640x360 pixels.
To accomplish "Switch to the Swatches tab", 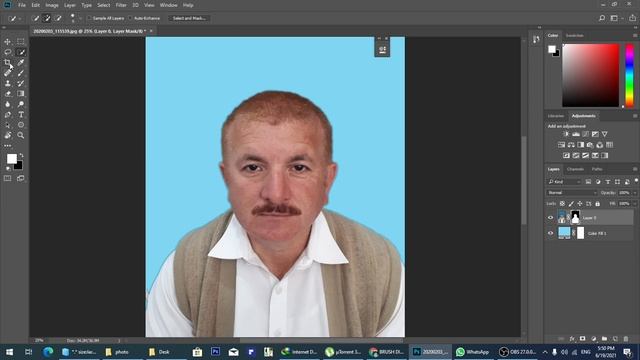I will [575, 36].
